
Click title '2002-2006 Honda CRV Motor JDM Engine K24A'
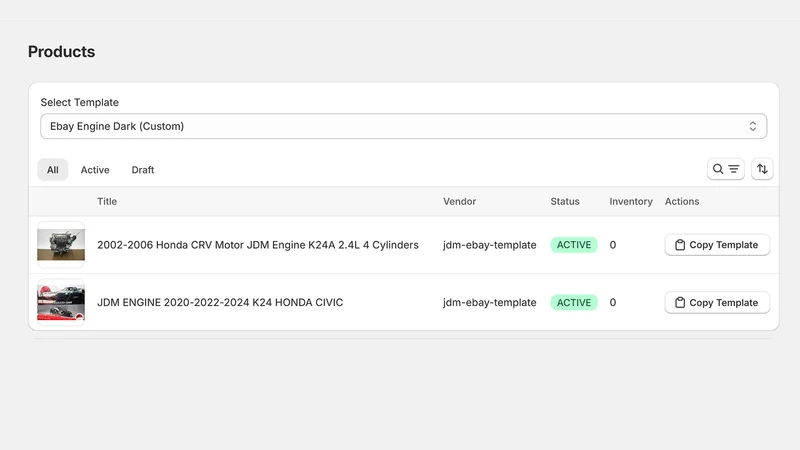point(258,245)
